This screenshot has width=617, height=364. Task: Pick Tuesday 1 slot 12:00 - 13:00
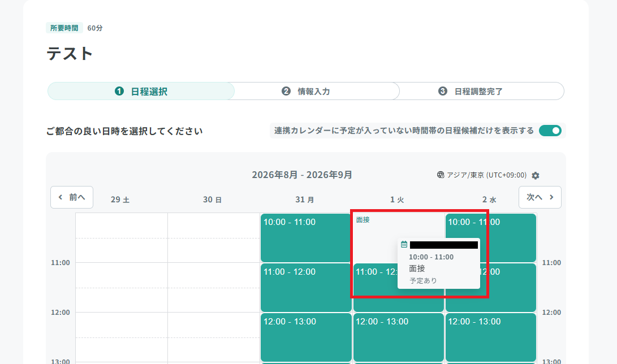(398, 337)
